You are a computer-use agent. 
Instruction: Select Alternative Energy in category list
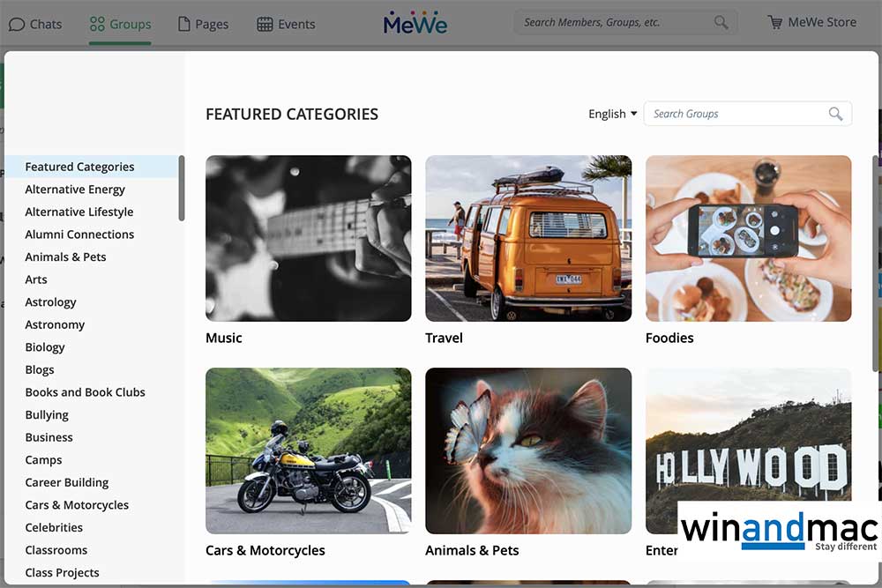[75, 190]
